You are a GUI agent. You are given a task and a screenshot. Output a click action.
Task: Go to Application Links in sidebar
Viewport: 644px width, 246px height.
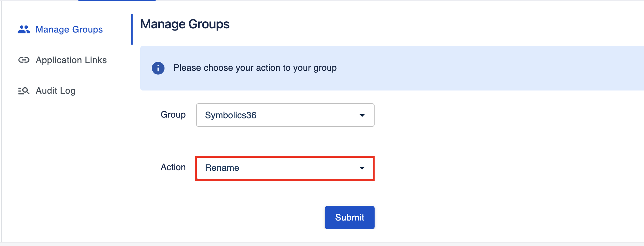pos(71,60)
